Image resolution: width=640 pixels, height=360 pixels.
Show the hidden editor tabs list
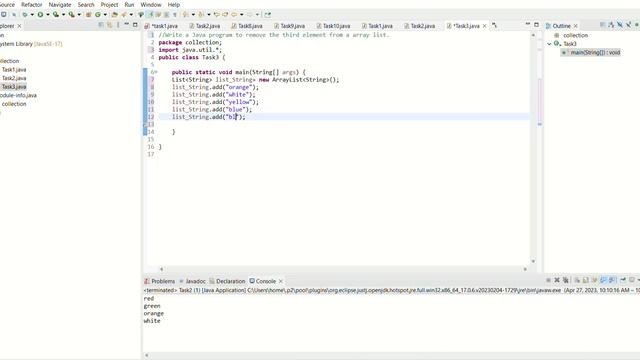(494, 26)
